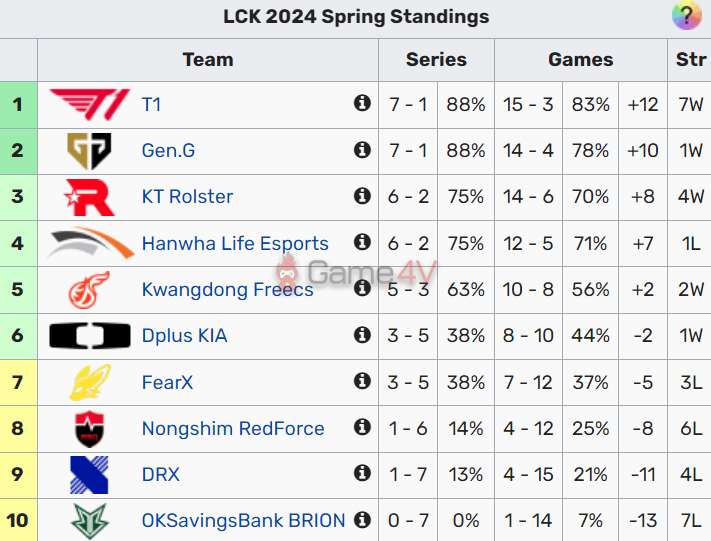Screen dimensions: 711x541
Task: Click the Gen.G team logo
Action: [89, 150]
